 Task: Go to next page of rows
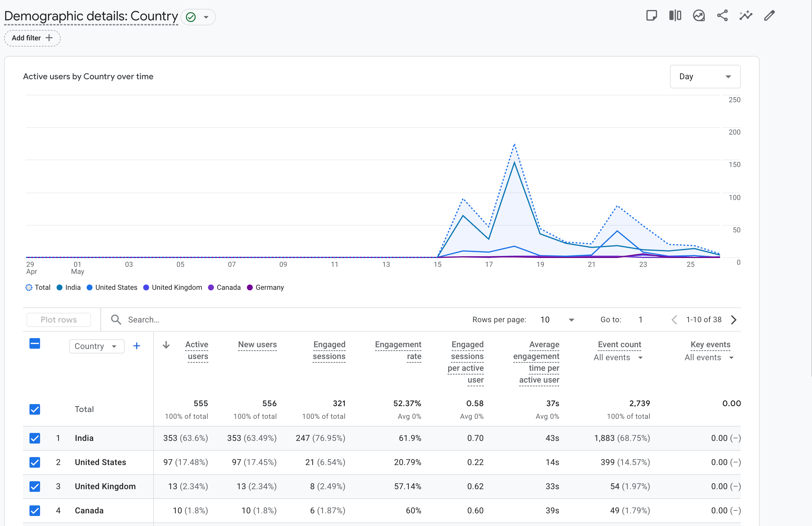point(734,320)
